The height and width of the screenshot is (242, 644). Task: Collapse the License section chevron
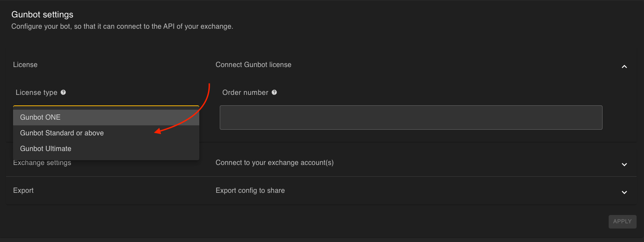[x=624, y=67]
